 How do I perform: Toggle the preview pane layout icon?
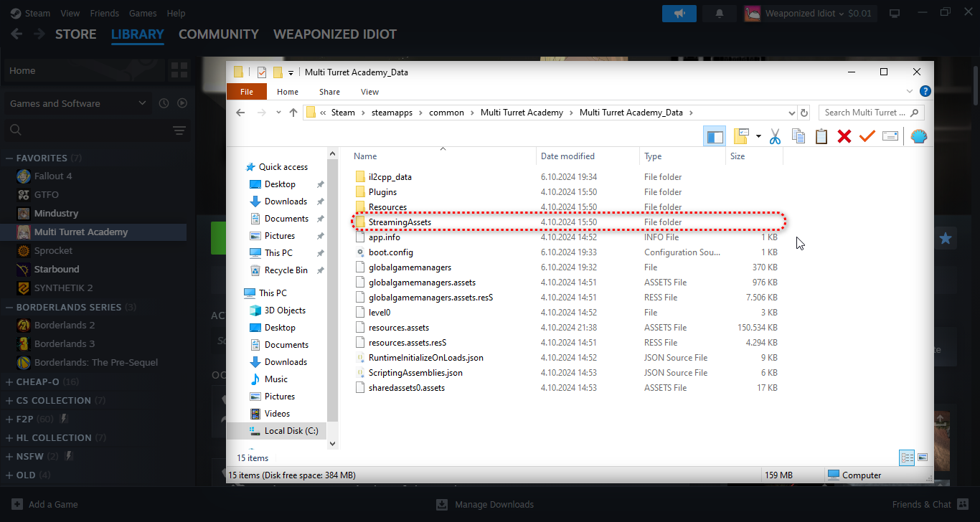(715, 136)
